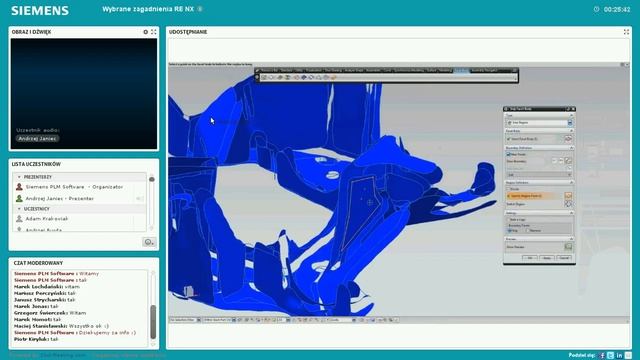Click Draw Boundary icon in NX dialog
Image resolution: width=640 pixels, height=360 pixels.
(568, 161)
